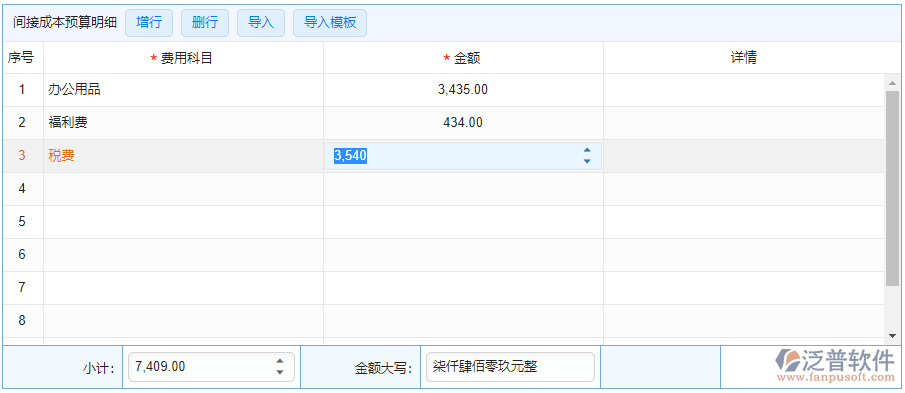The height and width of the screenshot is (393, 905).
Task: Select the 金额 column header
Action: coord(463,58)
